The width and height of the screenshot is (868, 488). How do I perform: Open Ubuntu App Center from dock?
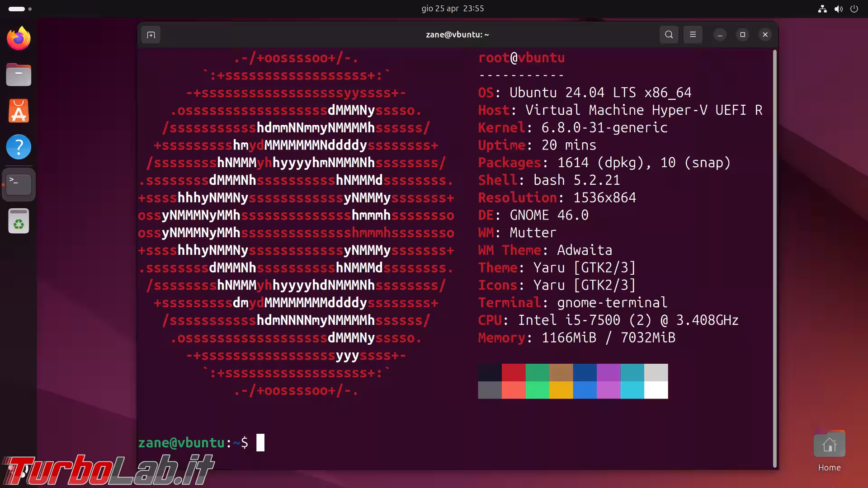pyautogui.click(x=19, y=111)
